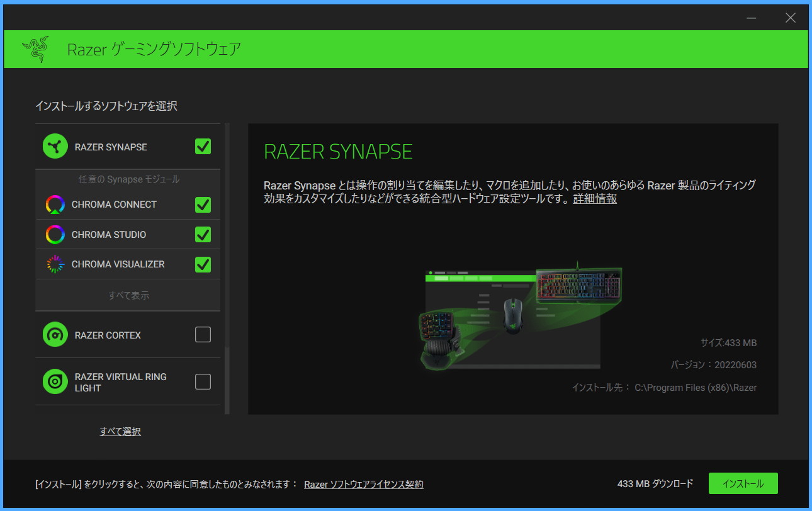Select the RAZER VIRTUAL RING LIGHT label
Screen dimensions: 812x511
(x=121, y=383)
